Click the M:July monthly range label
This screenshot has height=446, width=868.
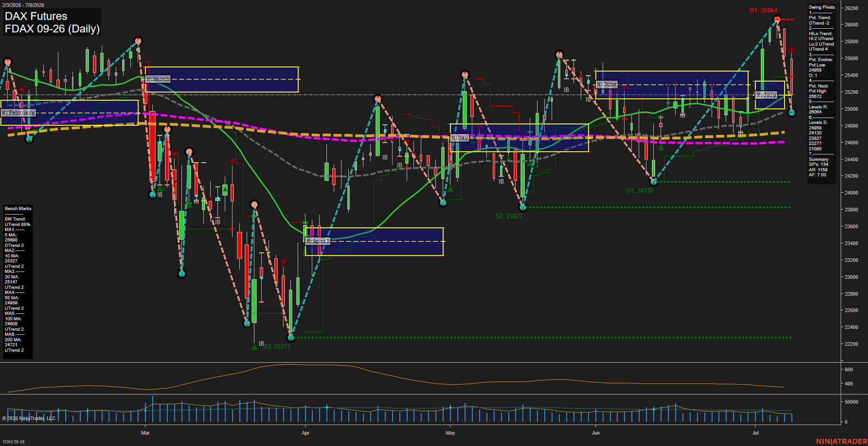(766, 95)
